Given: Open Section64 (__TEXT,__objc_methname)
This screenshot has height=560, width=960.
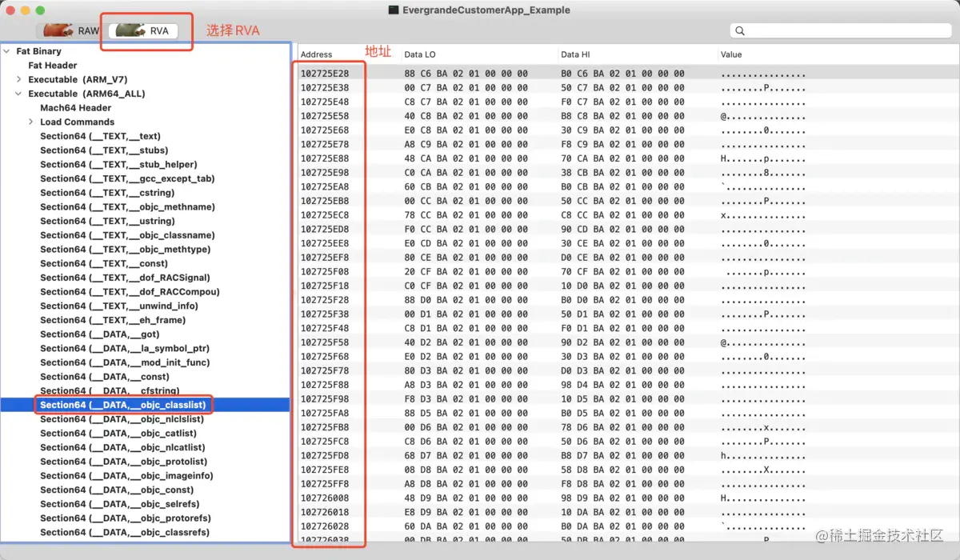Looking at the screenshot, I should 127,206.
